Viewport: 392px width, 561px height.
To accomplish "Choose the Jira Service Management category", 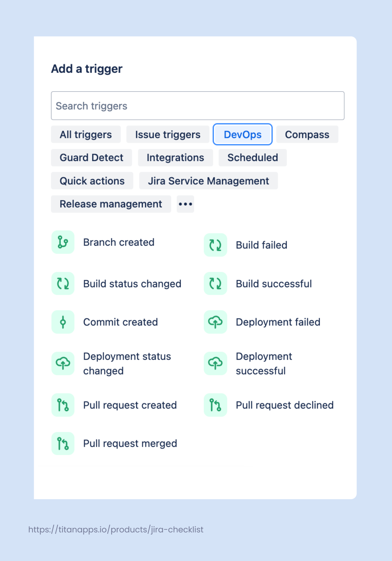I will tap(209, 181).
